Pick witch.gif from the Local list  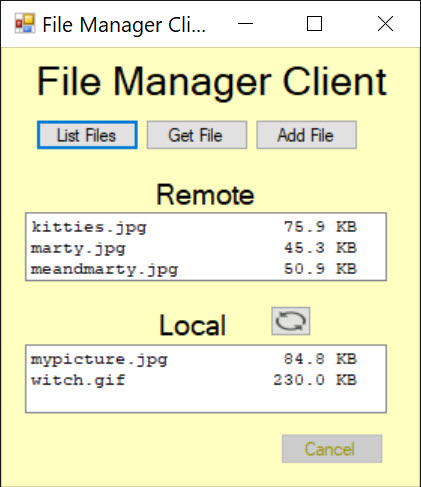[206, 380]
